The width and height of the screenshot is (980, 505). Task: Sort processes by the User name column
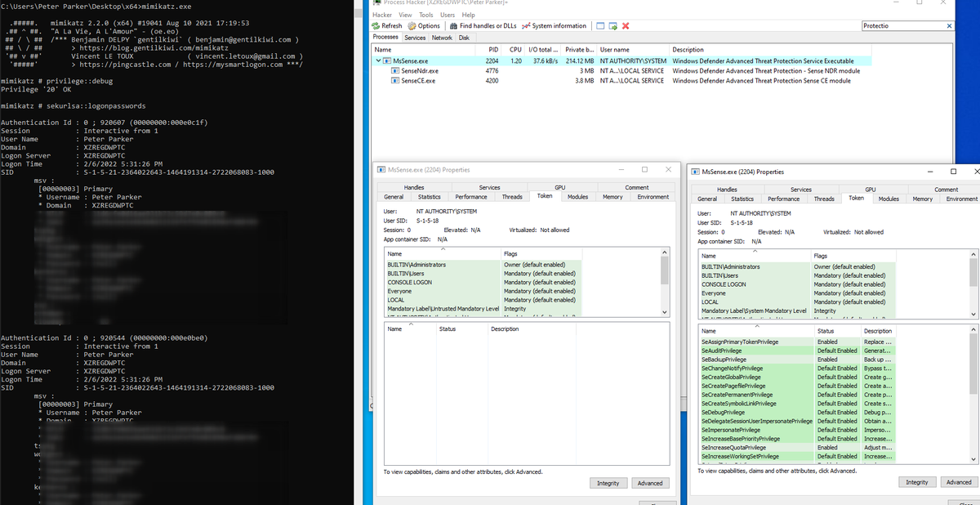pos(634,50)
